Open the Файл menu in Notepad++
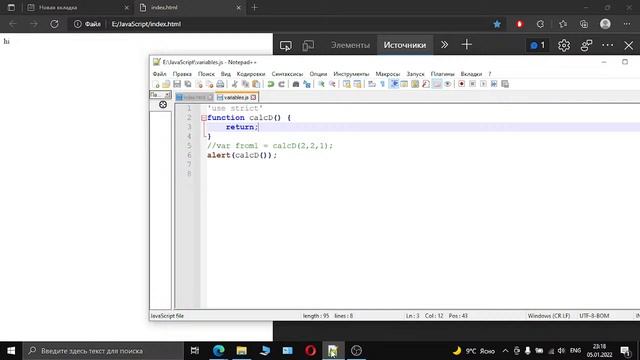 coord(159,74)
